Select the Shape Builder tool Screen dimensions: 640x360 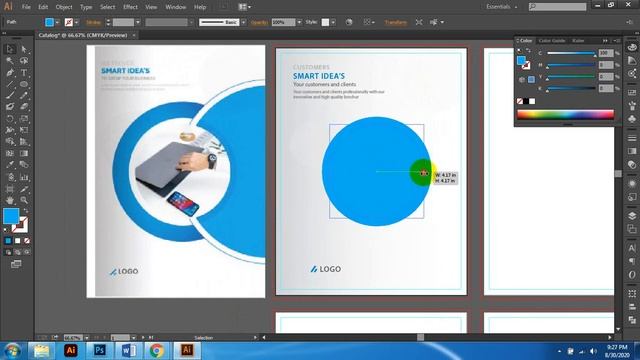(x=10, y=142)
